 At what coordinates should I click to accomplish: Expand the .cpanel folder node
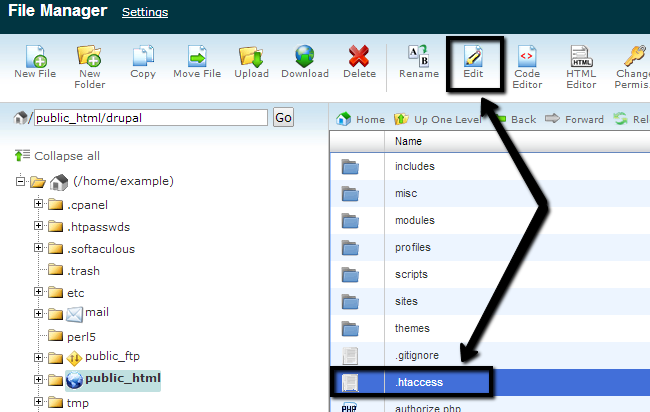tap(38, 204)
